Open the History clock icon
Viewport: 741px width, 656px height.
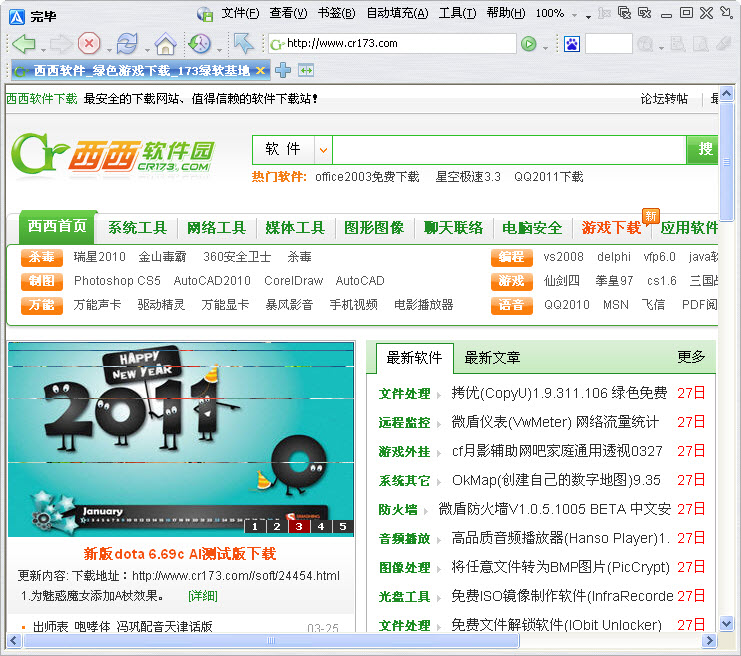pos(199,44)
